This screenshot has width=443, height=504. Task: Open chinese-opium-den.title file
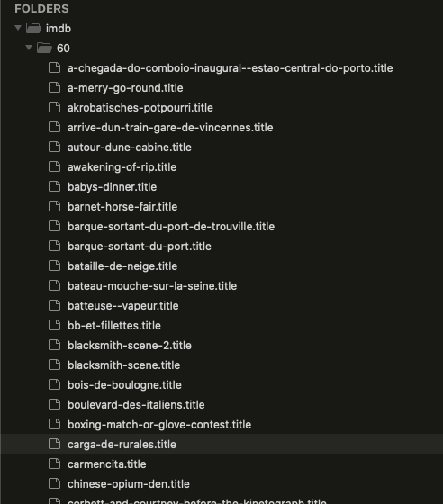click(129, 484)
